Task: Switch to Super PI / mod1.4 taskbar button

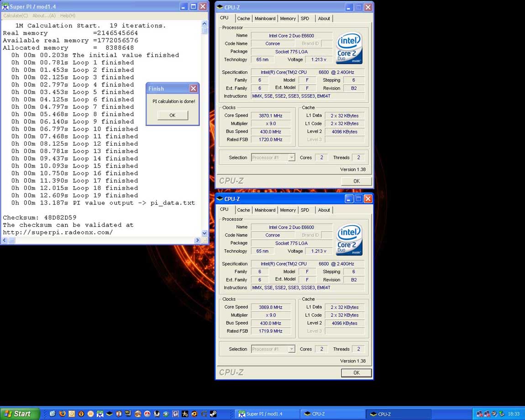Action: (x=266, y=414)
